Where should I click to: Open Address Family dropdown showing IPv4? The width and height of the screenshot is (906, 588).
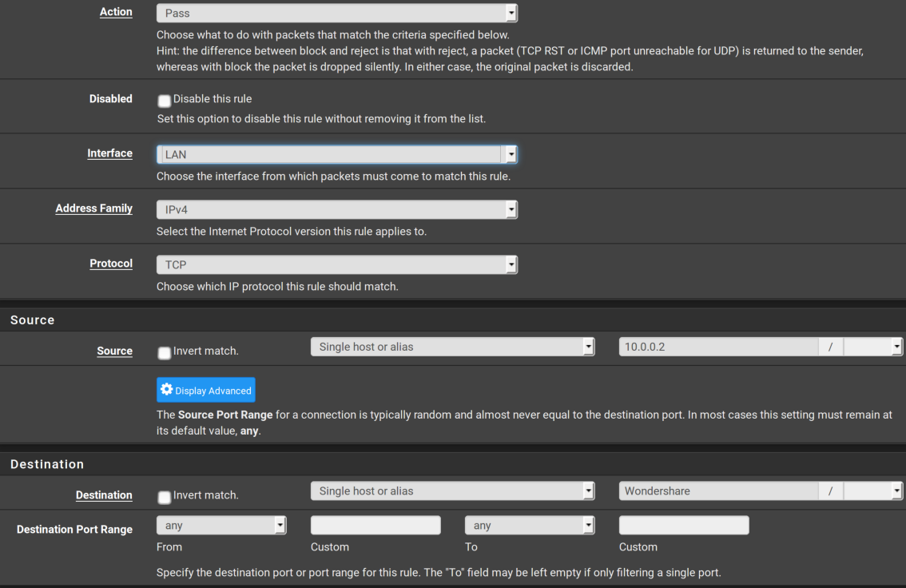click(336, 209)
